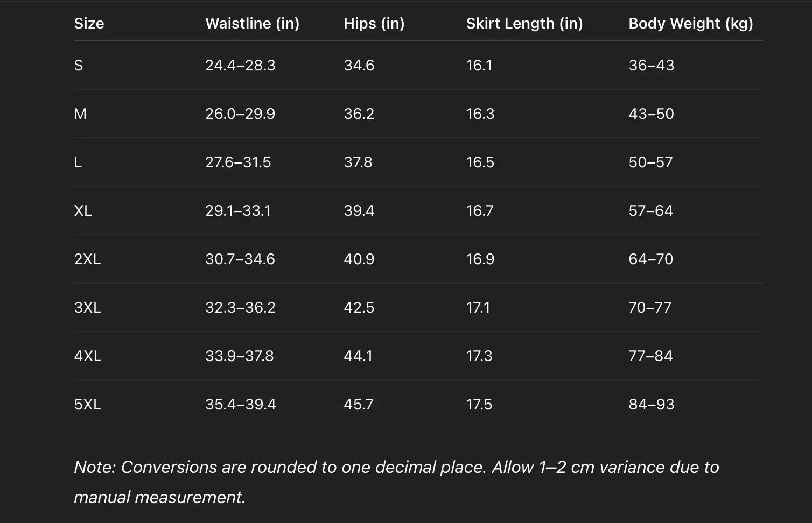Viewport: 812px width, 523px height.
Task: Click the Waistline (in) column header
Action: [252, 24]
